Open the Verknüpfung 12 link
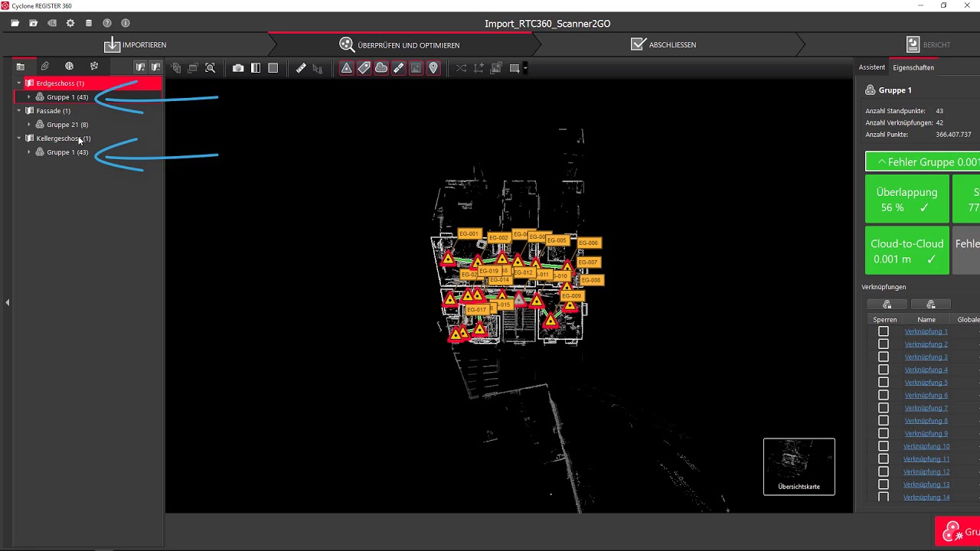This screenshot has height=551, width=980. [x=926, y=471]
